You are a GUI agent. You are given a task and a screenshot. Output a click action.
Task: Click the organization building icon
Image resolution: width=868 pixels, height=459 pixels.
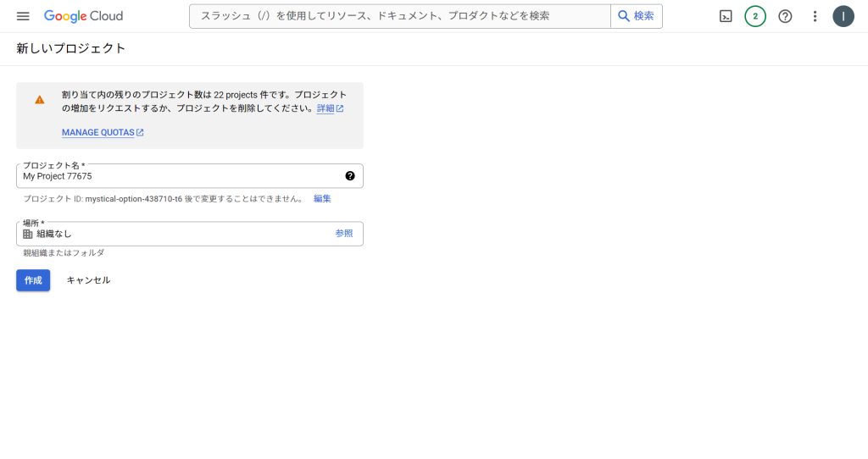coord(28,234)
